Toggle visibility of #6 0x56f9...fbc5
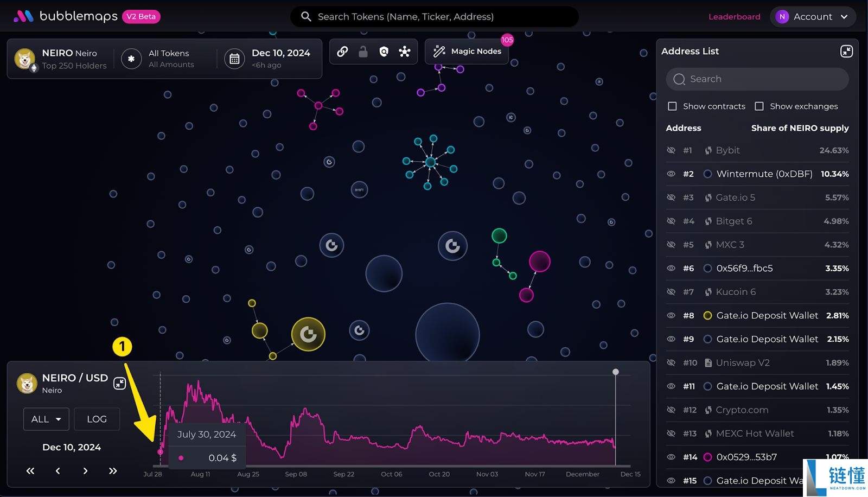This screenshot has height=497, width=868. 671,268
